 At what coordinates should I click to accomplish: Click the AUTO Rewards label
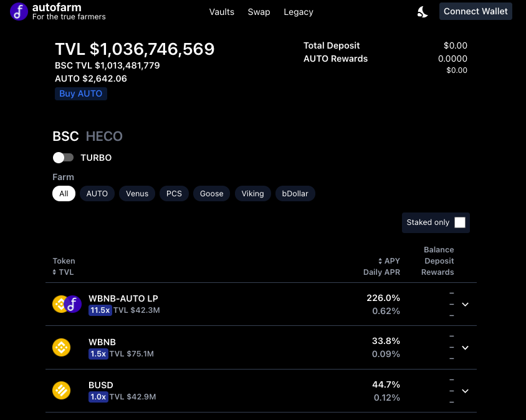point(335,59)
